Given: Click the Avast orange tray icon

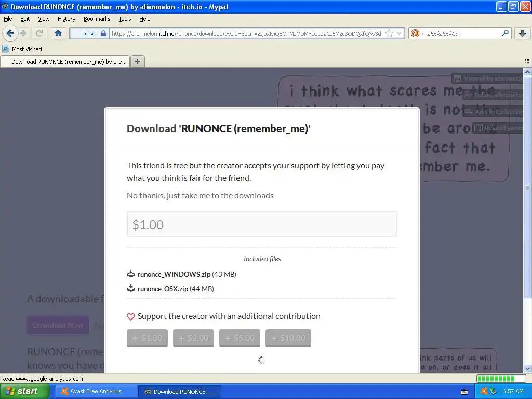Looking at the screenshot, I should [484, 391].
